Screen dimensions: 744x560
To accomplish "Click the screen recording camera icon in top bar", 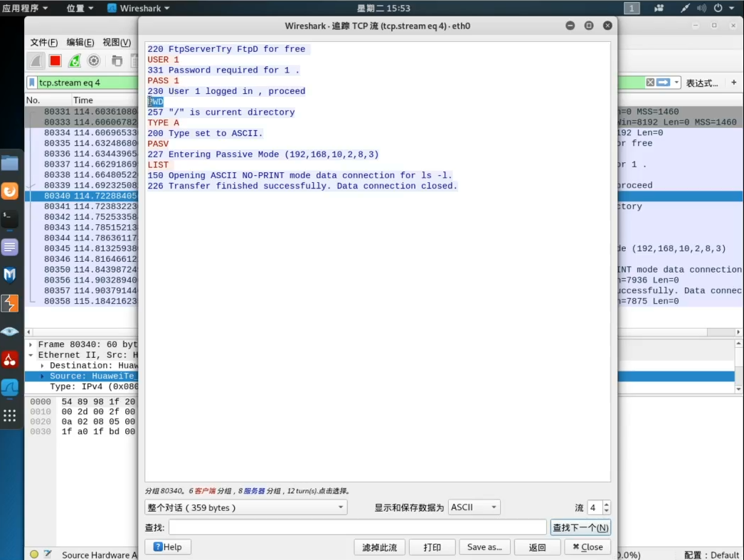I will click(659, 8).
